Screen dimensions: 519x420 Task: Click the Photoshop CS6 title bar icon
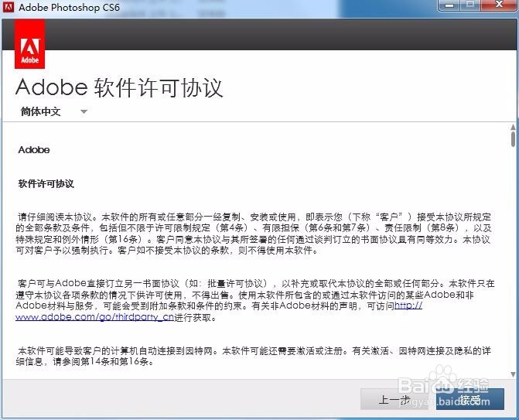(x=9, y=7)
